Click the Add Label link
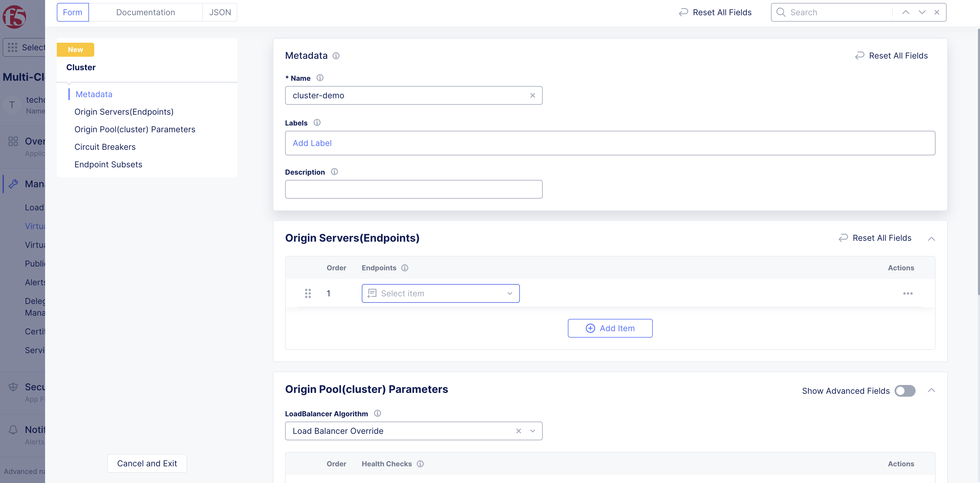980x483 pixels. pos(312,143)
